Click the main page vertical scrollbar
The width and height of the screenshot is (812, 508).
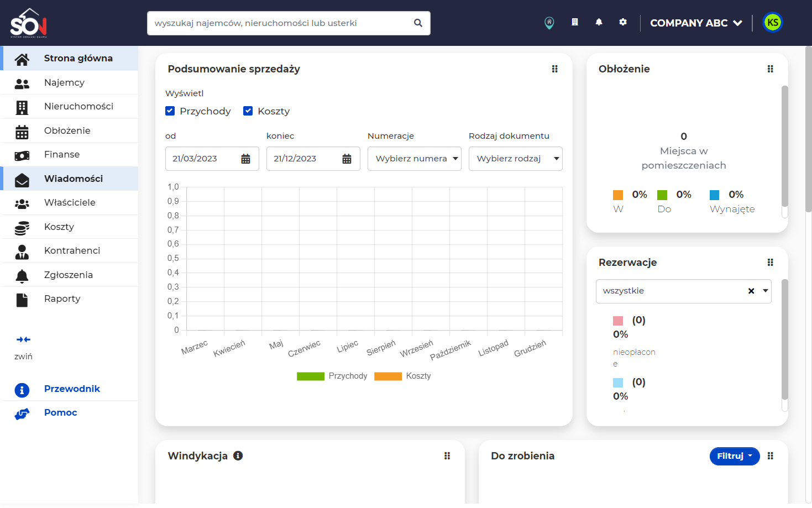[808, 129]
